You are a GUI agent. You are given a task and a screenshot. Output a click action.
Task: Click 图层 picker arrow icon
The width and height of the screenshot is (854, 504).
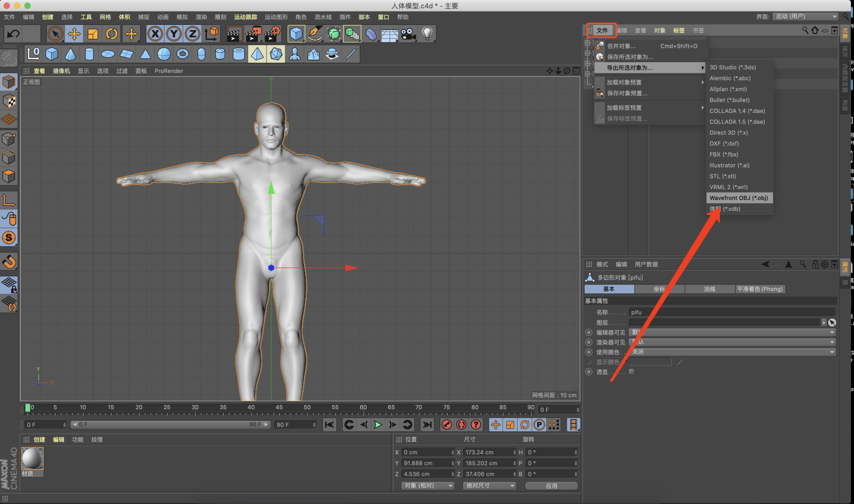pos(832,323)
